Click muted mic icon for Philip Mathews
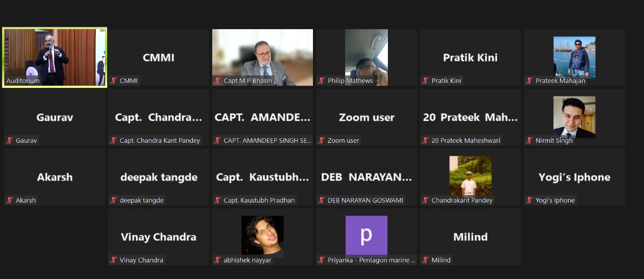The height and width of the screenshot is (279, 644). coord(322,81)
